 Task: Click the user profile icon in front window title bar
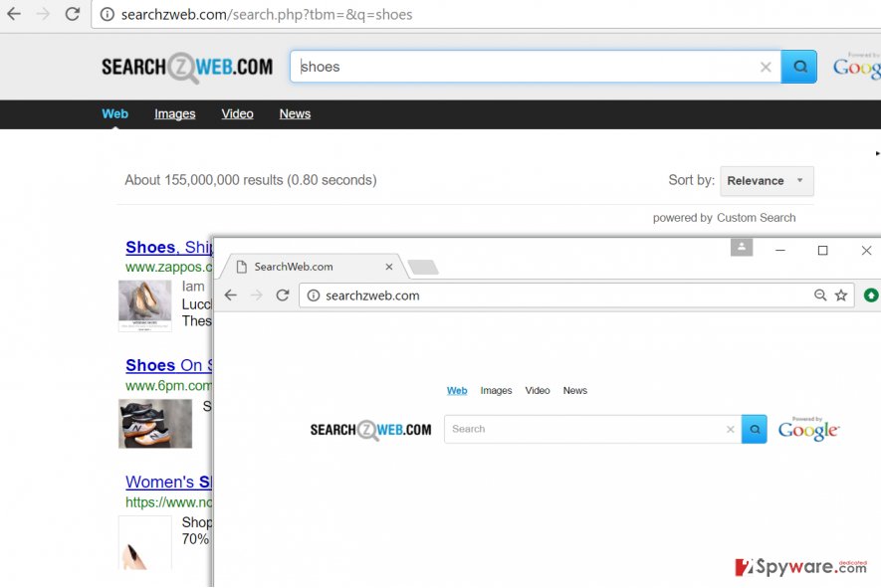pyautogui.click(x=741, y=247)
